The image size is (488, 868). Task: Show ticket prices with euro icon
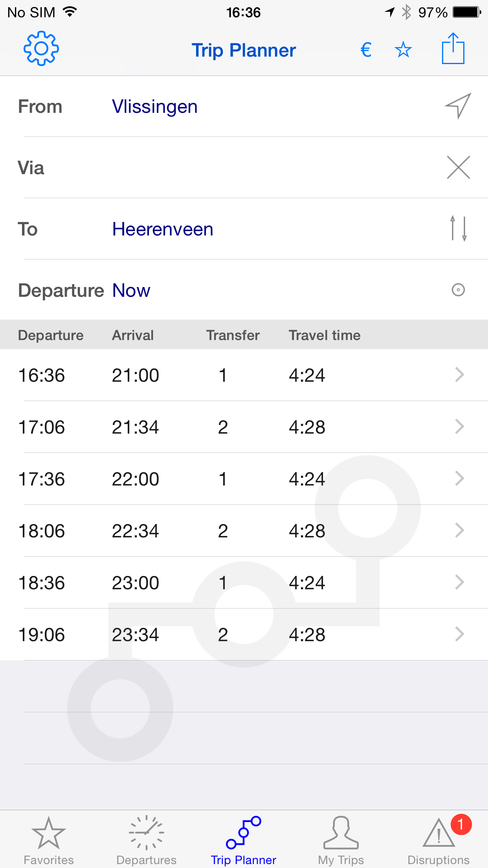click(366, 50)
